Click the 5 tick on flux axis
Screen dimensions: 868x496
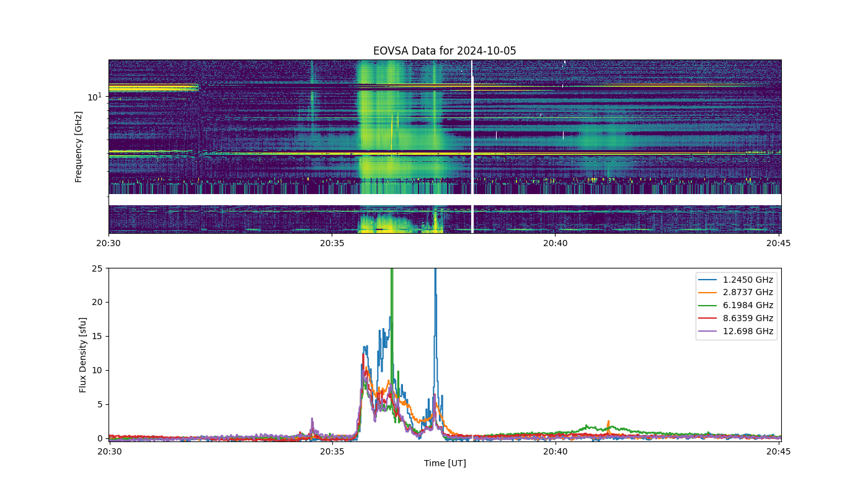pyautogui.click(x=100, y=404)
